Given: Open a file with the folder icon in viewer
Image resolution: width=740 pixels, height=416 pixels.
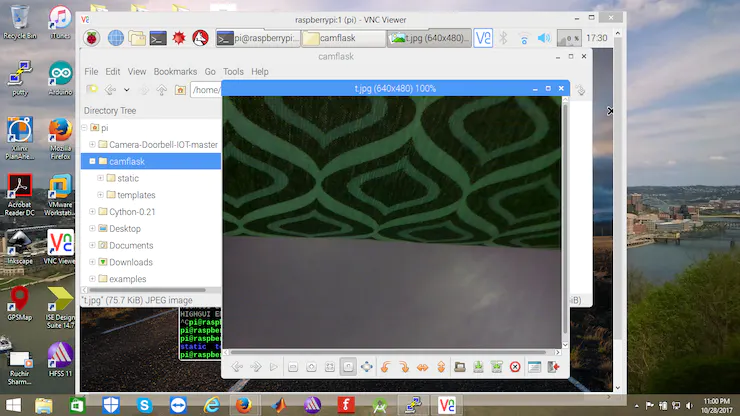Looking at the screenshot, I should tap(460, 367).
